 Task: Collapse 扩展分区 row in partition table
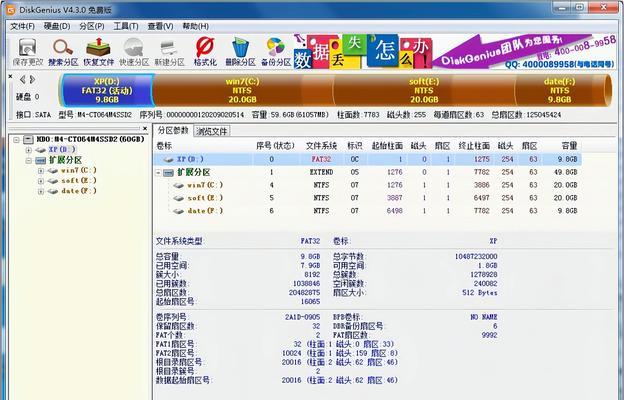(x=158, y=173)
